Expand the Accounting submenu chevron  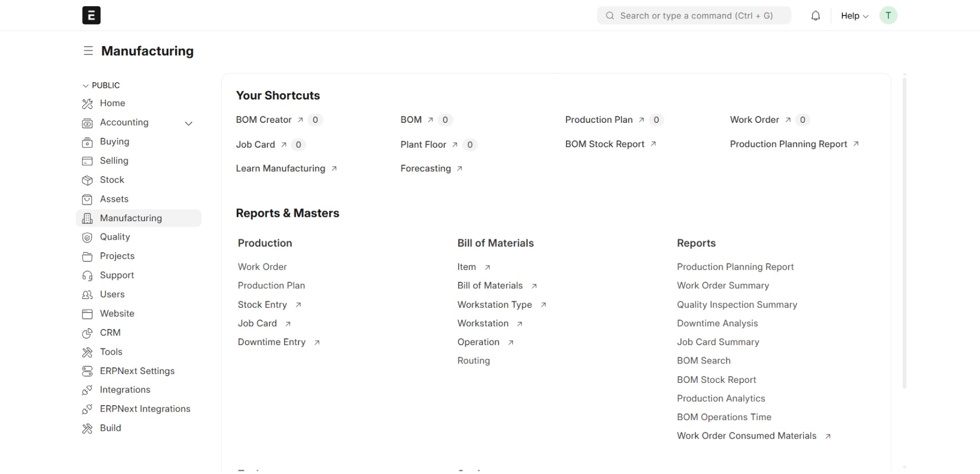188,123
